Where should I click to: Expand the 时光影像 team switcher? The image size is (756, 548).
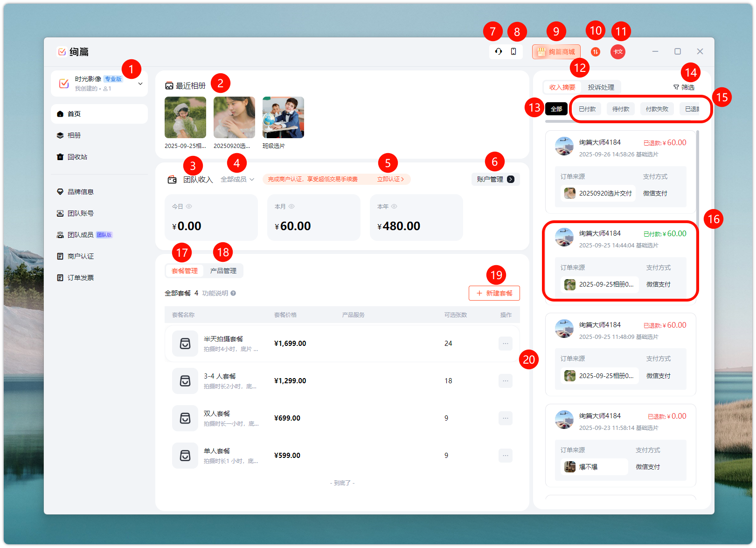click(140, 84)
